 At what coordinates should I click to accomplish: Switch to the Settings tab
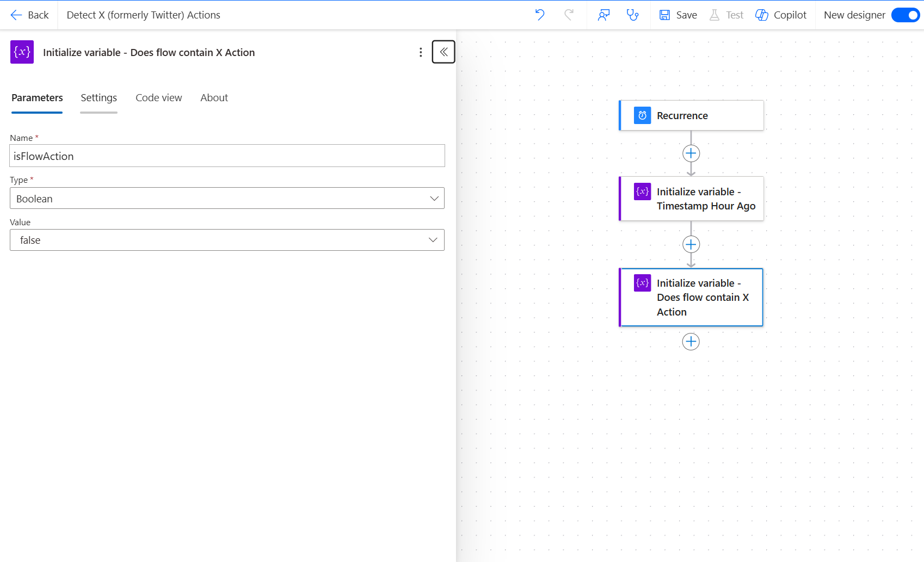tap(98, 97)
